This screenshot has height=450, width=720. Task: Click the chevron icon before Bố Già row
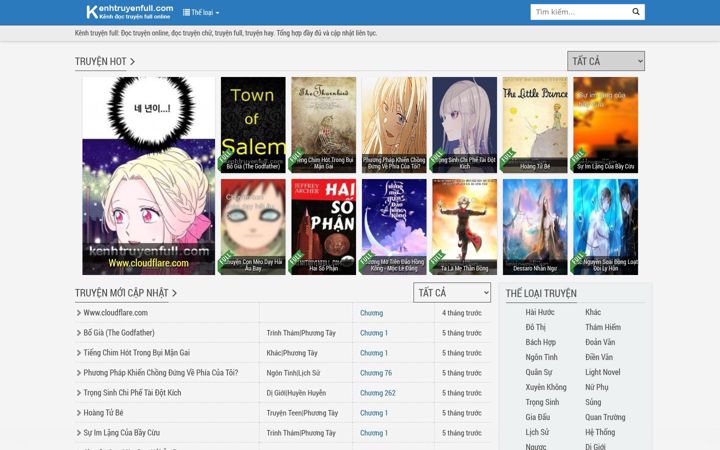point(79,333)
